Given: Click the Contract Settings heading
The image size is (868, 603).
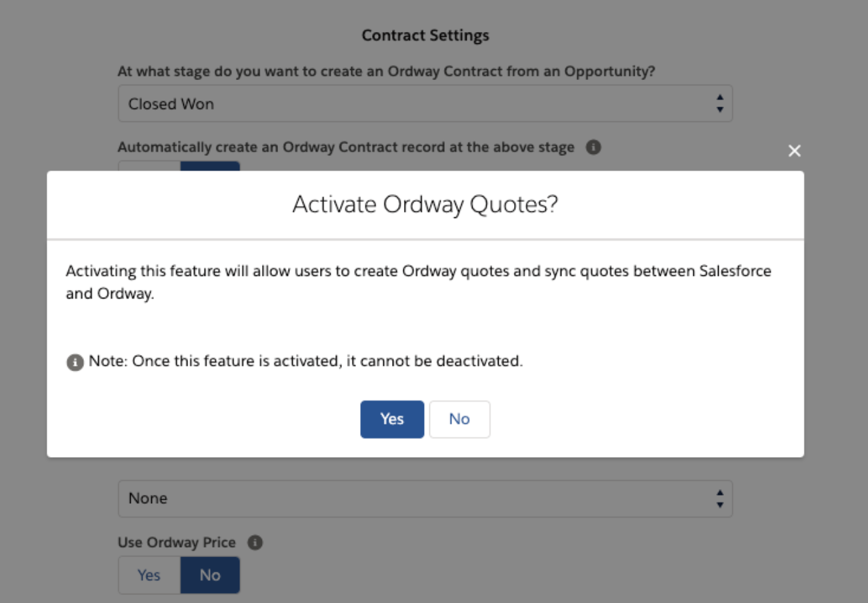Looking at the screenshot, I should coord(425,35).
